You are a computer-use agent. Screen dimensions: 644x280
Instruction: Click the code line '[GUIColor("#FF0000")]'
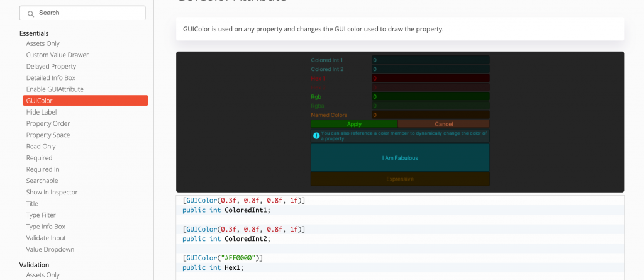coord(223,258)
